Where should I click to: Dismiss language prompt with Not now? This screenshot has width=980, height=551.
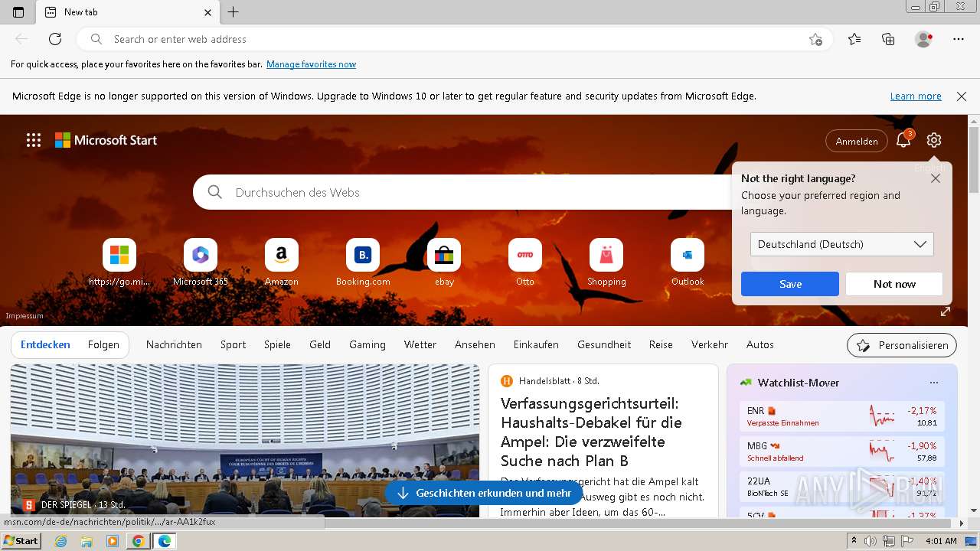tap(894, 284)
